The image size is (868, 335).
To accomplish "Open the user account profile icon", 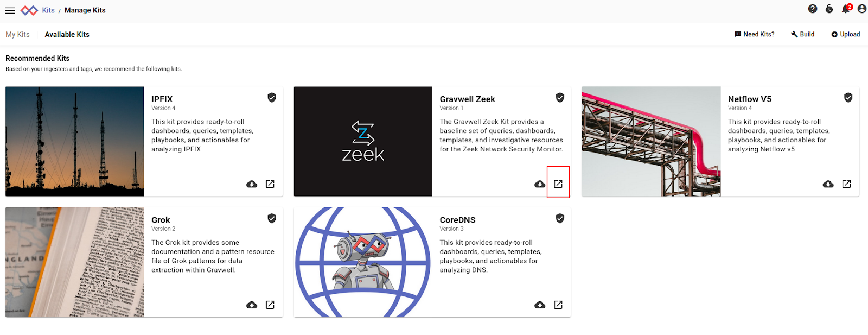I will pyautogui.click(x=861, y=9).
